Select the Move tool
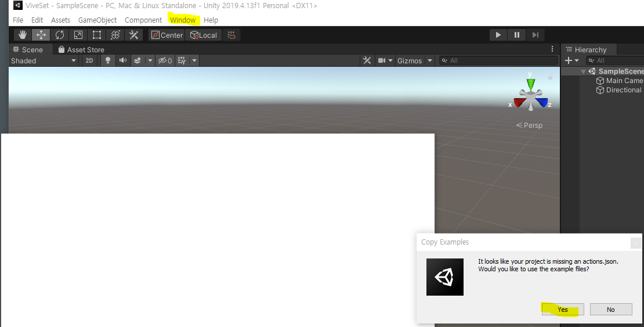This screenshot has width=644, height=327. click(41, 35)
